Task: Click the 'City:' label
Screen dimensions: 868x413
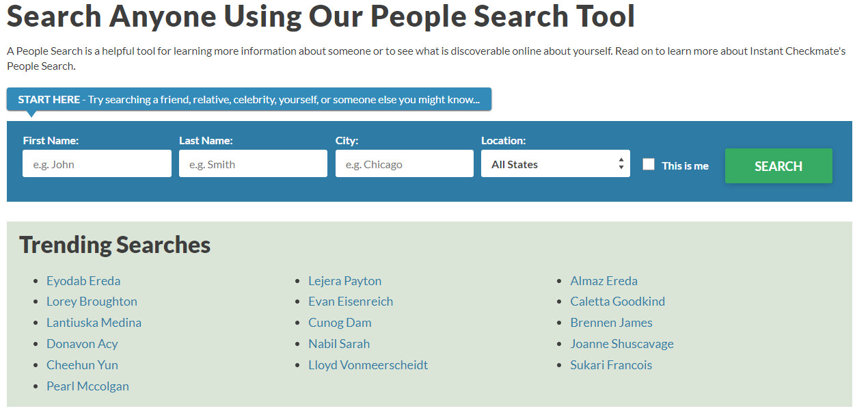Action: pyautogui.click(x=347, y=140)
